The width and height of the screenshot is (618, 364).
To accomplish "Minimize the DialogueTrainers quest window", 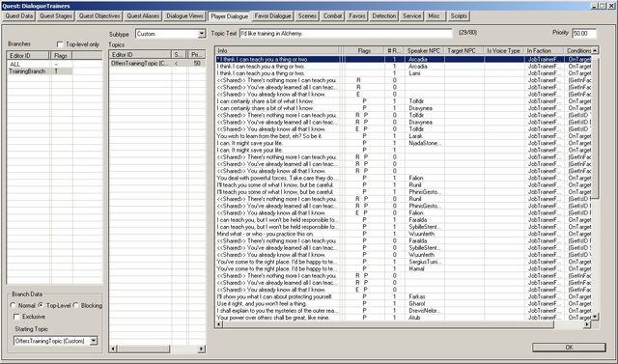I will [x=595, y=6].
